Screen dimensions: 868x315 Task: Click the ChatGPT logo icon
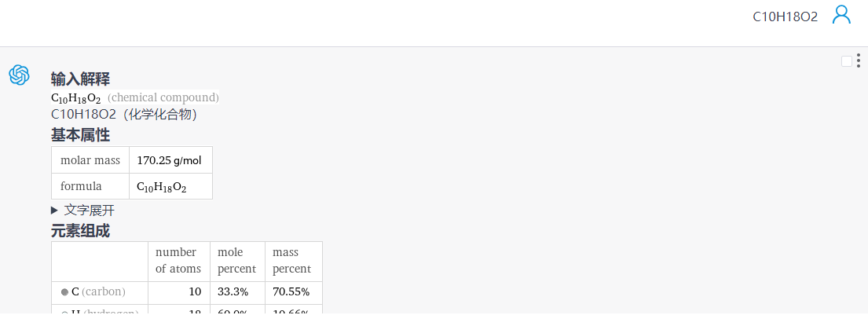pyautogui.click(x=19, y=75)
